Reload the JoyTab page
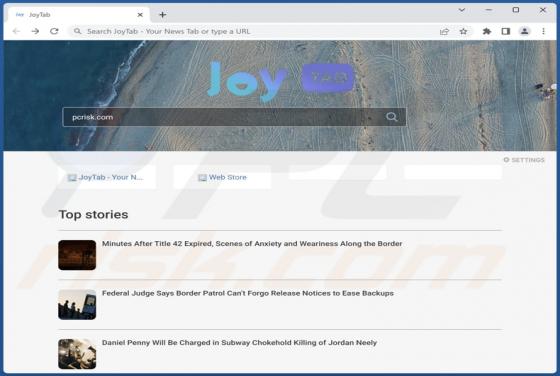Image resolution: width=560 pixels, height=376 pixels. [x=54, y=31]
